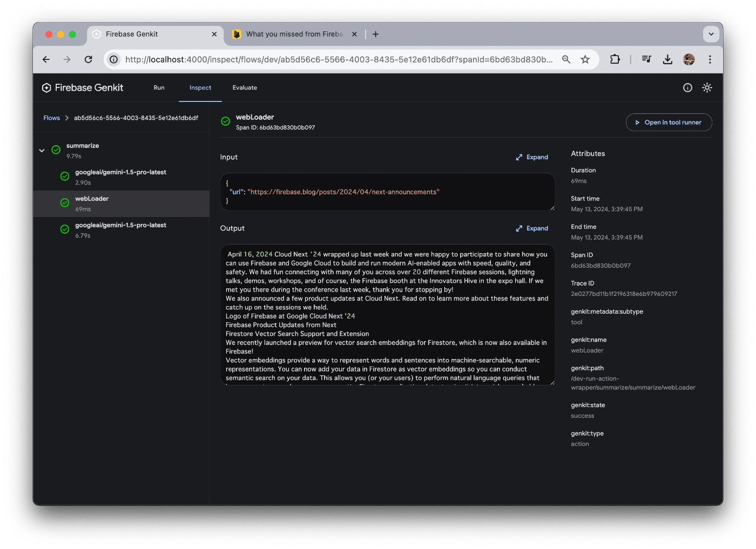Open the tab search dropdown

(711, 34)
